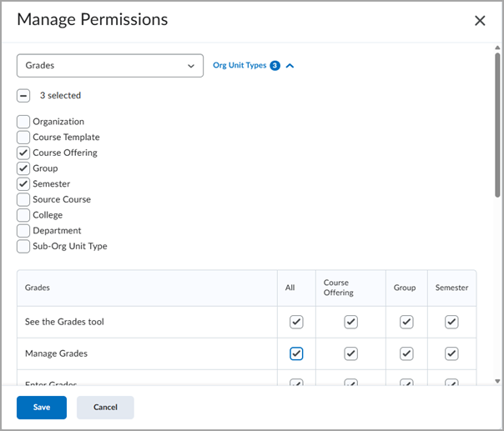
Task: Collapse the Org Unit Types chevron
Action: (290, 65)
